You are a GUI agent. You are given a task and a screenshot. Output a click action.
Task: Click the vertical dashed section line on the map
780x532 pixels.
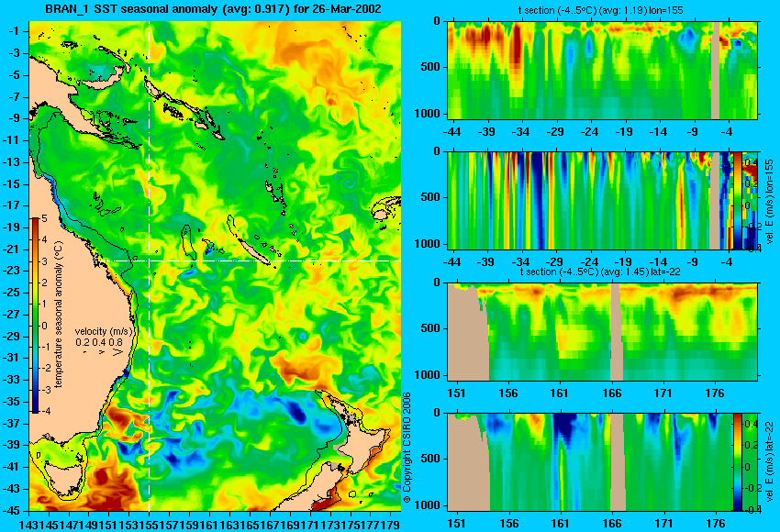[150, 266]
